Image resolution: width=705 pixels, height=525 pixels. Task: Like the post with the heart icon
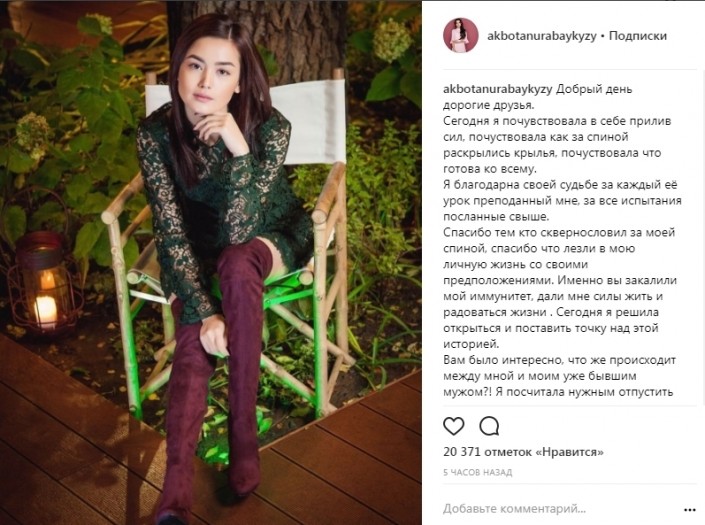point(454,426)
